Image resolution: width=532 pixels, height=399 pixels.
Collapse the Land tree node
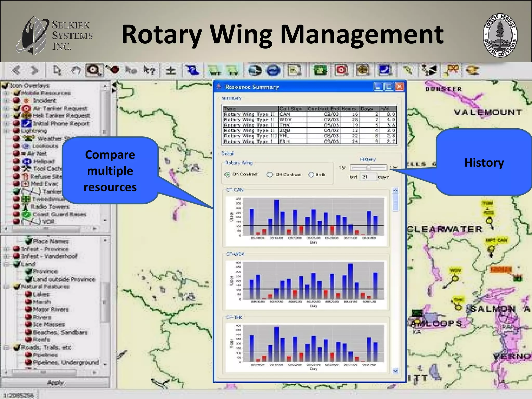point(6,264)
